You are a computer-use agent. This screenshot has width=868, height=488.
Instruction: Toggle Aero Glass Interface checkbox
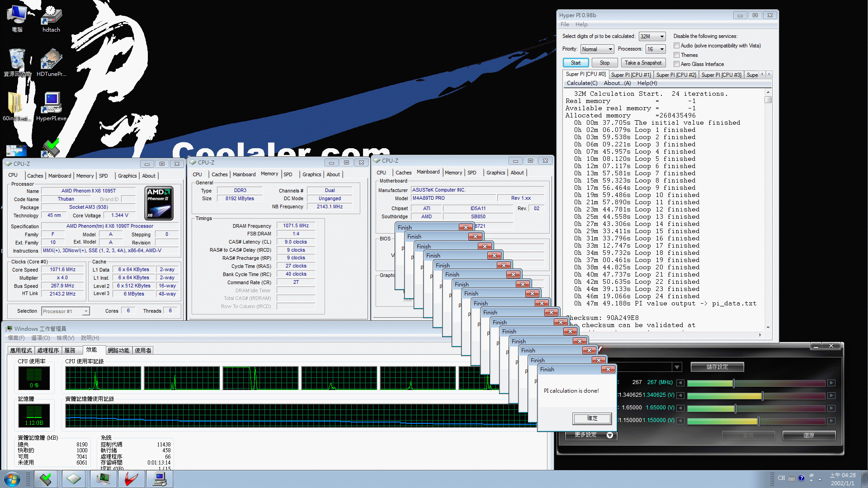point(677,64)
